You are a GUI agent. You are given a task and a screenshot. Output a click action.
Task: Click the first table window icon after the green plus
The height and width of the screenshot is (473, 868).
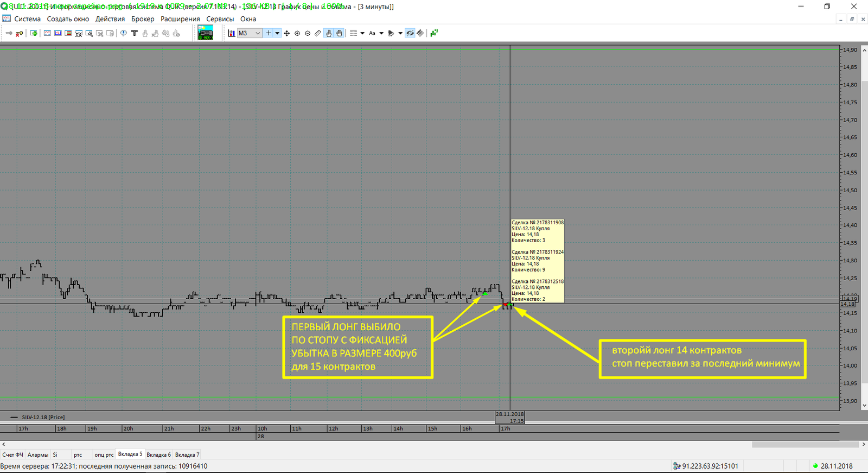[47, 33]
